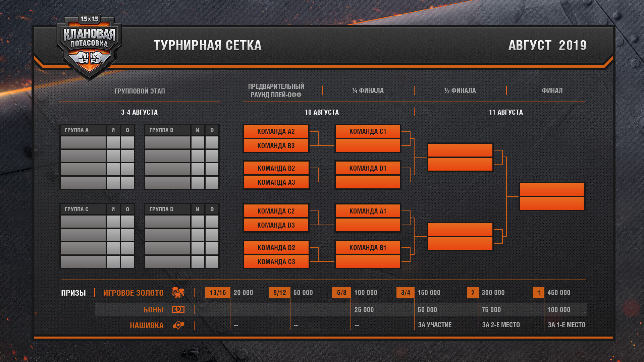The image size is (644, 362).
Task: Select the Команда A2 bracket slot
Action: 276,131
